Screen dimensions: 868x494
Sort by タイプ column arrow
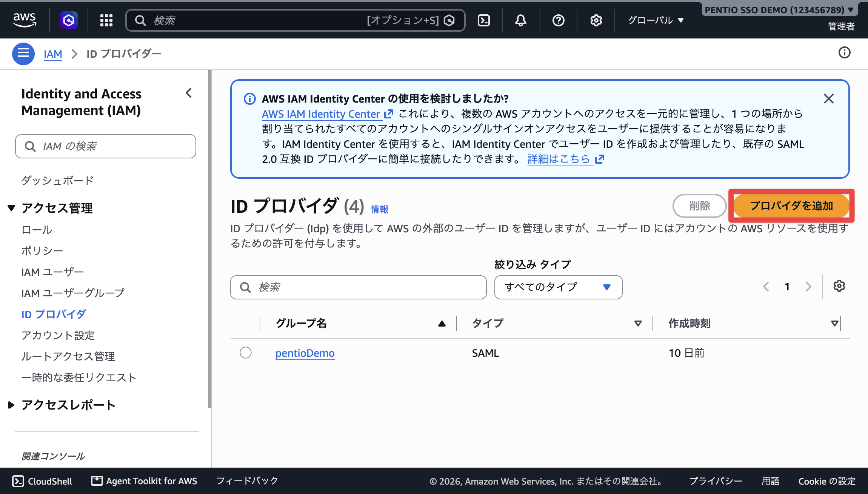pyautogui.click(x=638, y=324)
